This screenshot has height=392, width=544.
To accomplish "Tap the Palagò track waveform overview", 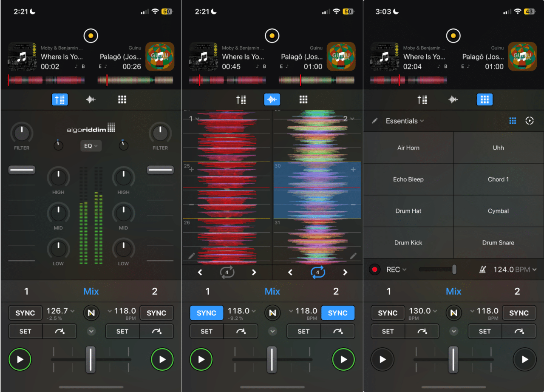I will point(135,80).
